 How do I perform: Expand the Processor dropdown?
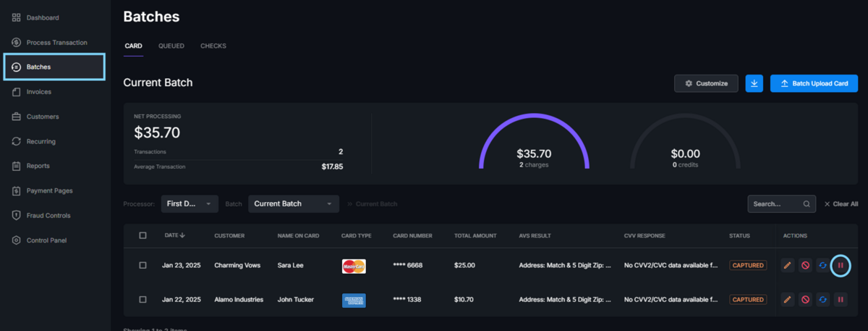(x=190, y=204)
